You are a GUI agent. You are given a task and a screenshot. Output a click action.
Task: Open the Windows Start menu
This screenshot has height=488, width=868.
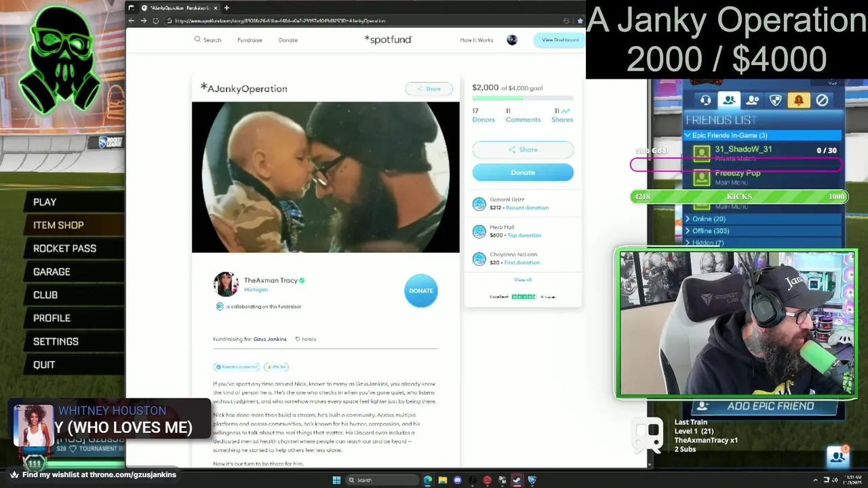click(336, 480)
